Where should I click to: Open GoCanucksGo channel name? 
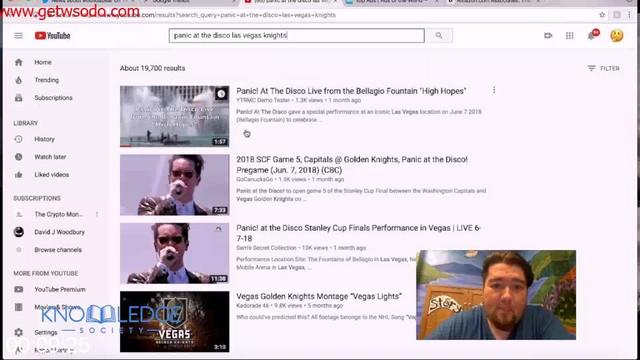[255, 179]
